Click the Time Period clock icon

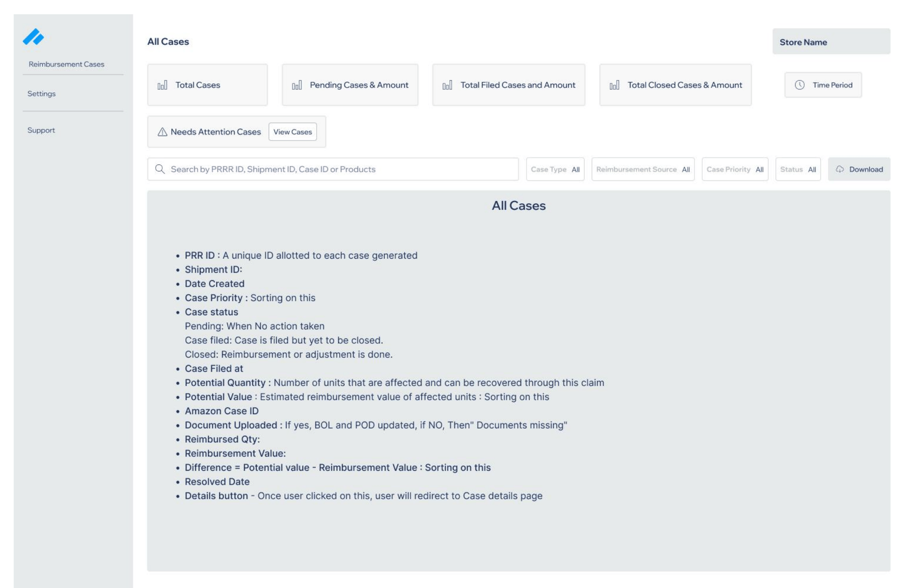[799, 85]
